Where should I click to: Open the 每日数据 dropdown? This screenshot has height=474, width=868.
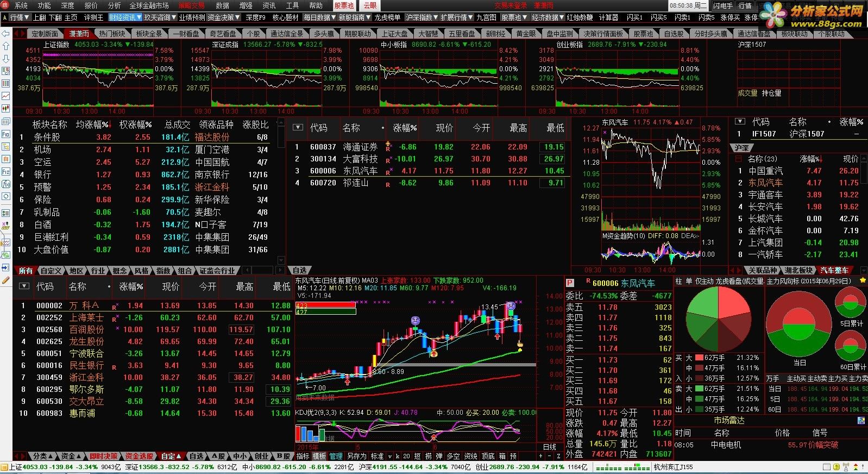pos(319,17)
